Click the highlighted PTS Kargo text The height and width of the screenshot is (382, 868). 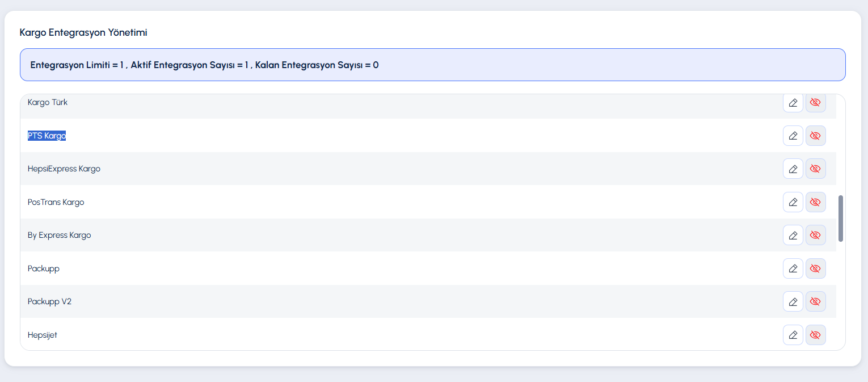click(x=47, y=136)
